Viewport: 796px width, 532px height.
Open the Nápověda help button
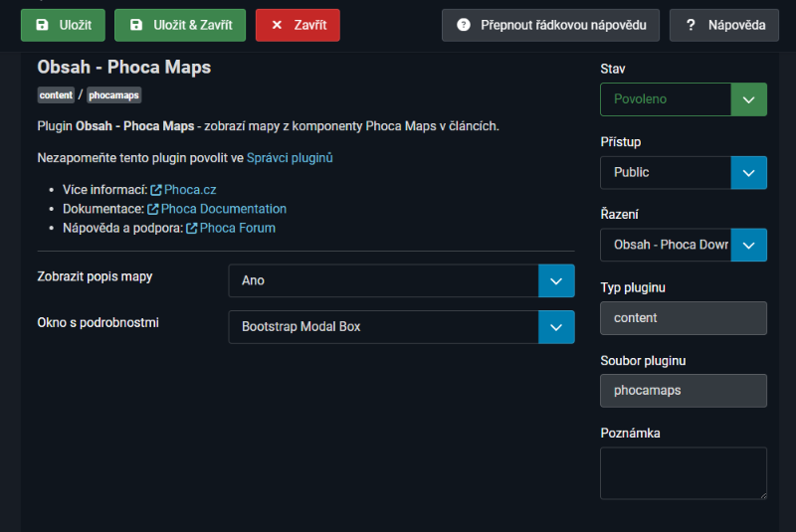723,25
